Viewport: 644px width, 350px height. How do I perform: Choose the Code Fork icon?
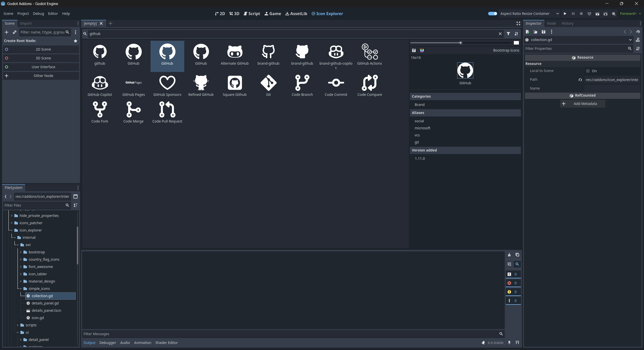(x=100, y=112)
